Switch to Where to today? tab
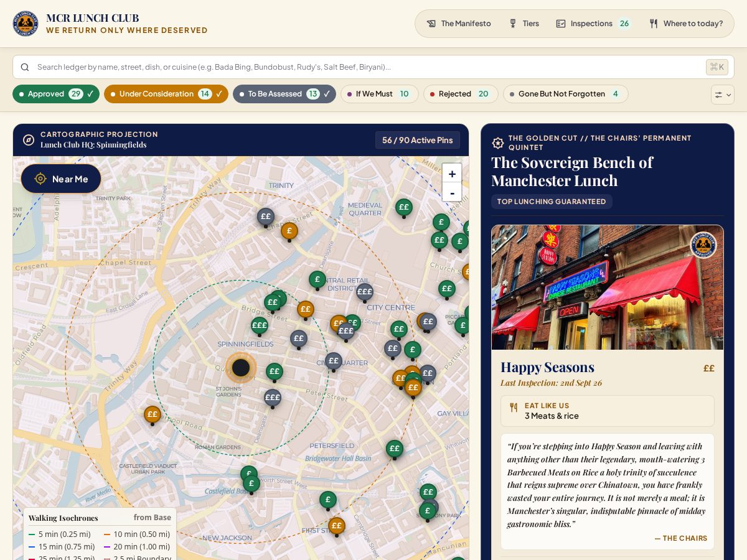 pyautogui.click(x=685, y=24)
